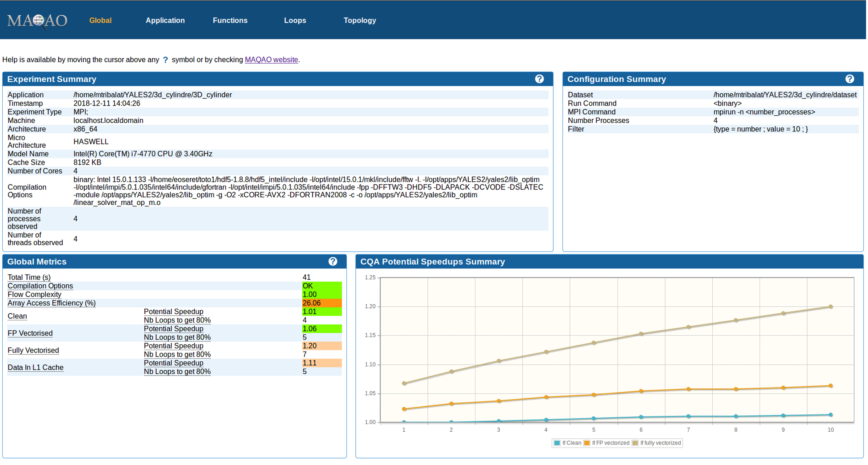868x465 pixels.
Task: Toggle 'If fully vectorized' legend entry
Action: pyautogui.click(x=660, y=443)
